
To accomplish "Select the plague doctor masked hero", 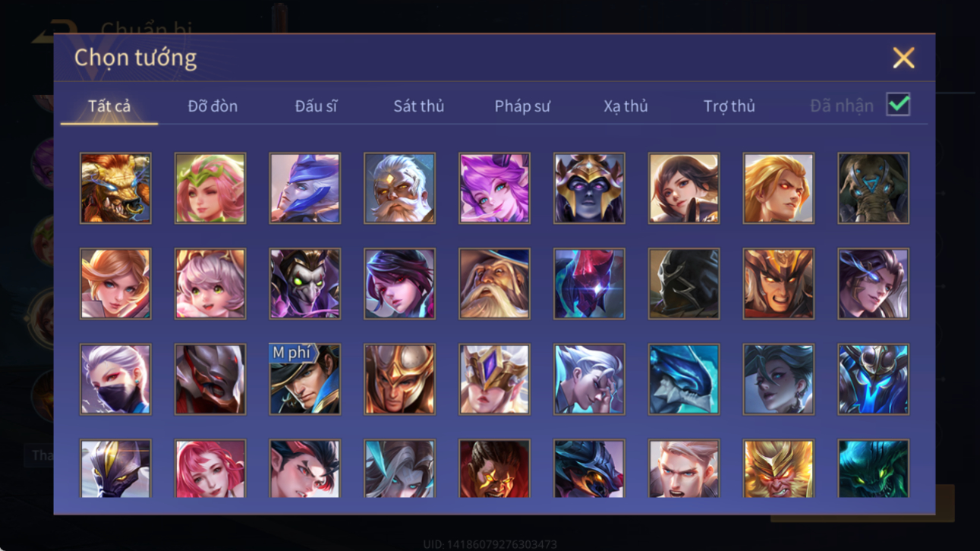I will (x=305, y=284).
